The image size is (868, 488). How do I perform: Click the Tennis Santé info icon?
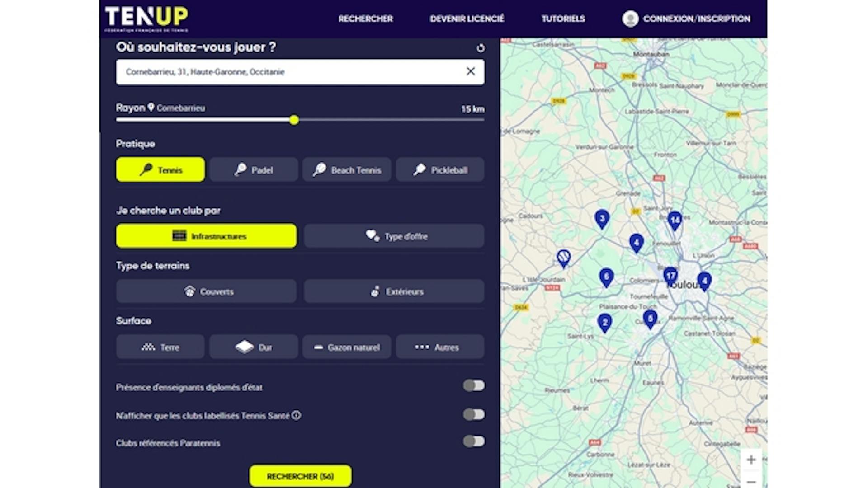(x=296, y=415)
